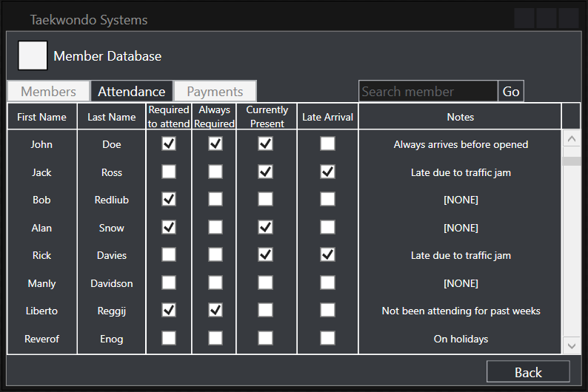Image resolution: width=588 pixels, height=392 pixels.
Task: Mark Manly Davidson as Currently Present
Action: [266, 283]
